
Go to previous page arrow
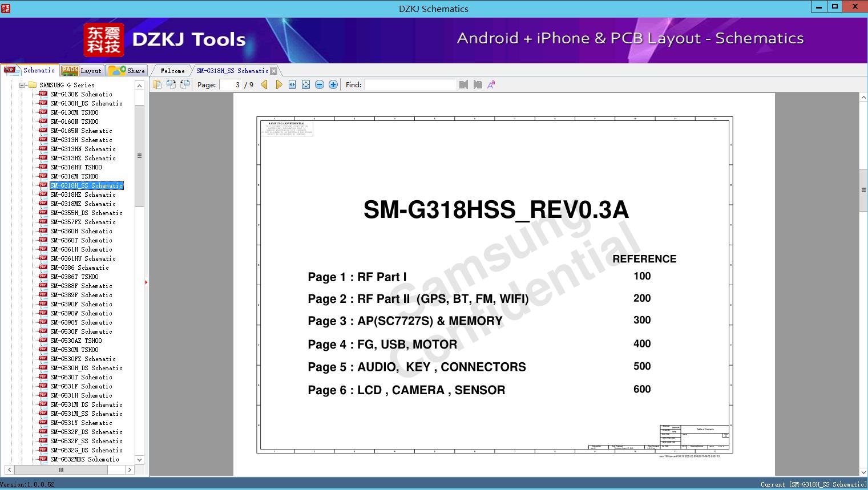(264, 84)
